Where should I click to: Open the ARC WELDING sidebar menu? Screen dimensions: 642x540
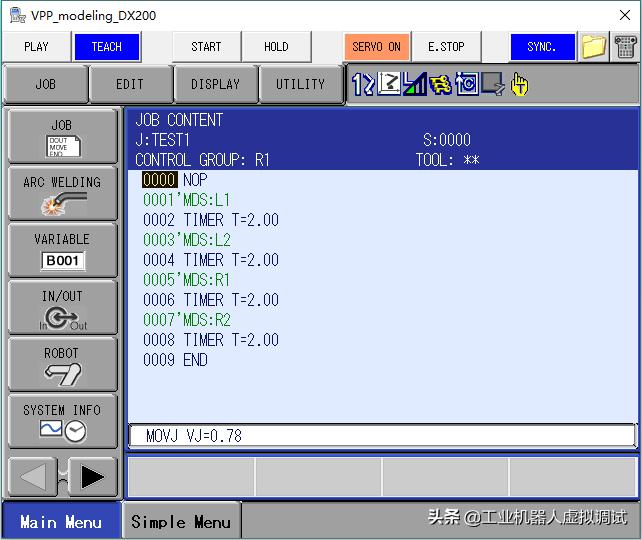click(x=63, y=193)
